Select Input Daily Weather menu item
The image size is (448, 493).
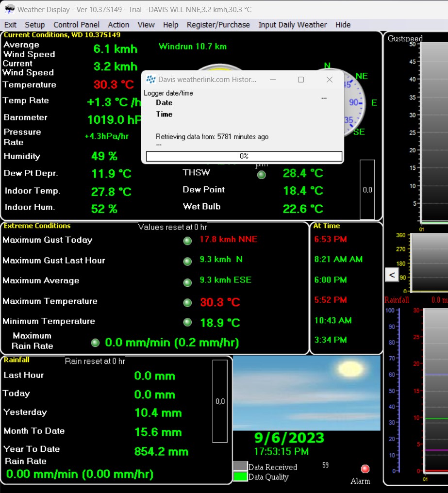point(292,25)
